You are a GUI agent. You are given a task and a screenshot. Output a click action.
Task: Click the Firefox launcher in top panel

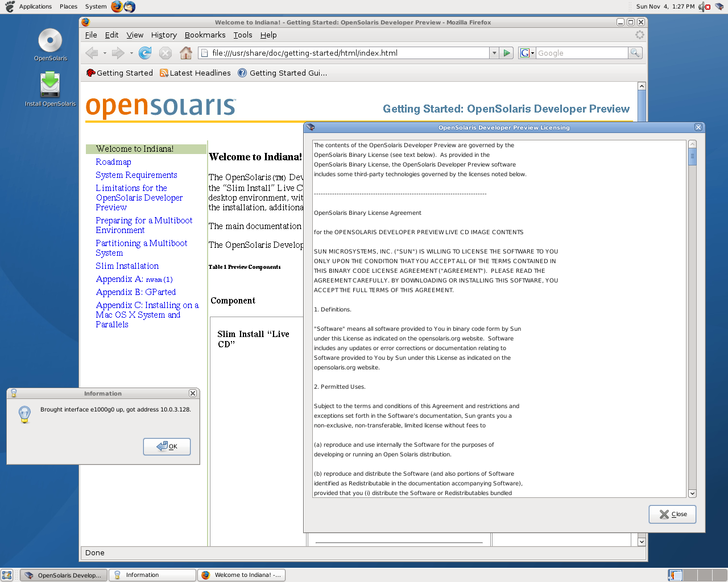[117, 6]
